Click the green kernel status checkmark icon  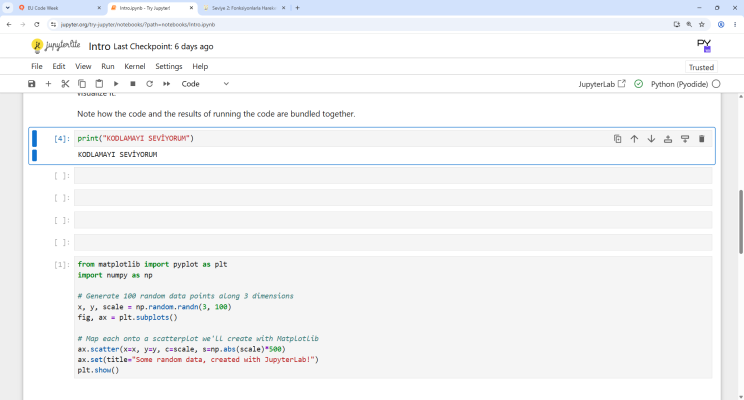639,84
